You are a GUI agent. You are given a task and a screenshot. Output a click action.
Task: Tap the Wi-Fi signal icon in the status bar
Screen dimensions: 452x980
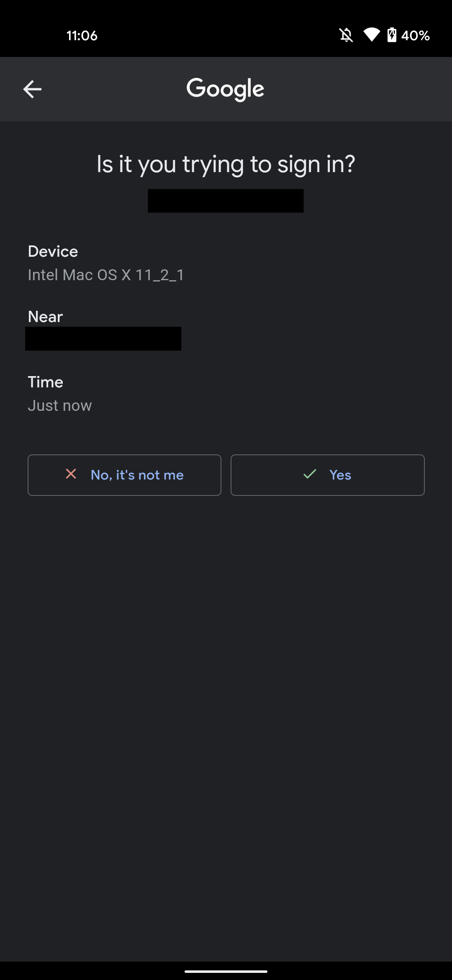tap(372, 35)
